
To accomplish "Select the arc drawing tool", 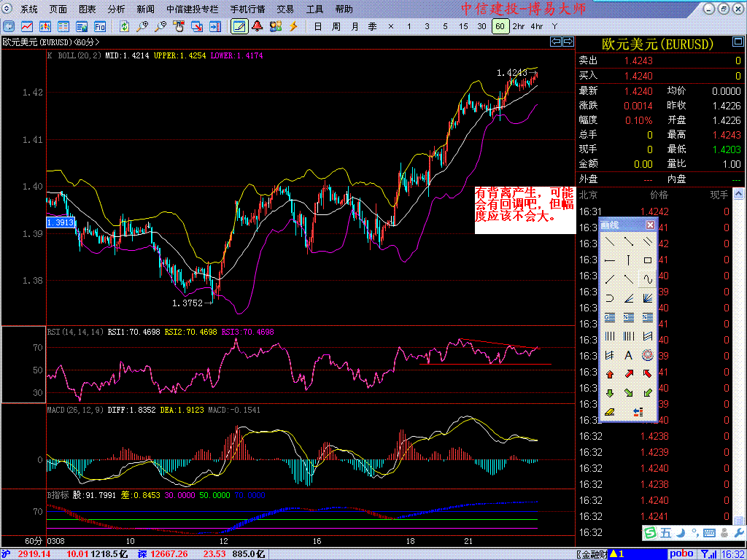I will [610, 298].
